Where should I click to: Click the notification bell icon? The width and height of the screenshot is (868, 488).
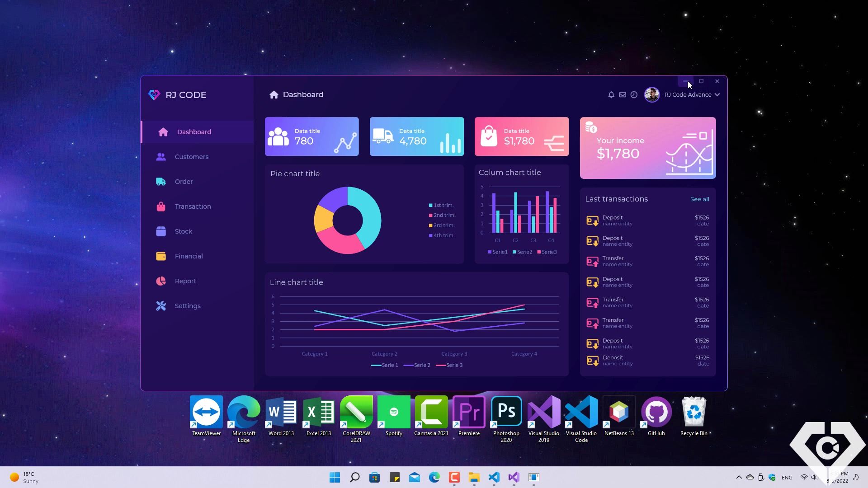pyautogui.click(x=611, y=95)
